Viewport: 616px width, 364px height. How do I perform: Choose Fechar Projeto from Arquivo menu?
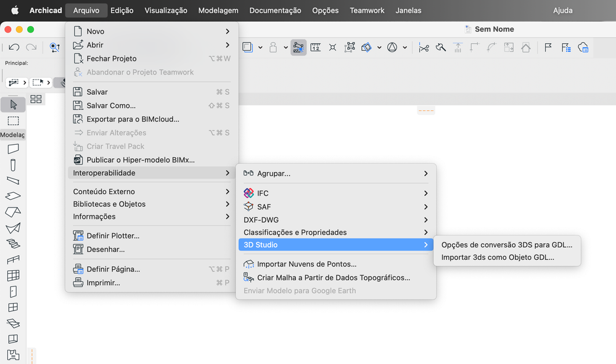pos(152,59)
